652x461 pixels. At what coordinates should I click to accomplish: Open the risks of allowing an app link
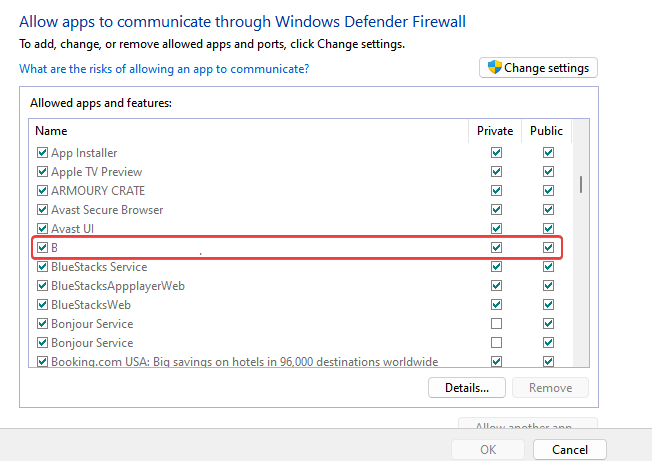(x=164, y=69)
